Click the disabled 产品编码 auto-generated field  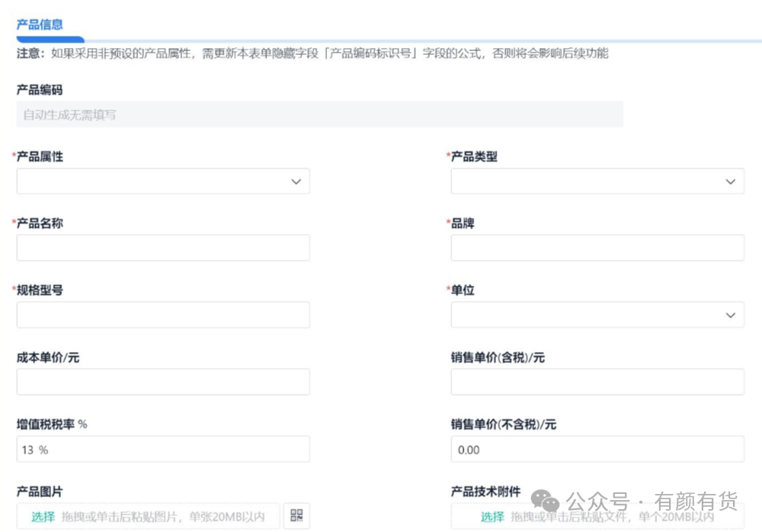pos(319,115)
